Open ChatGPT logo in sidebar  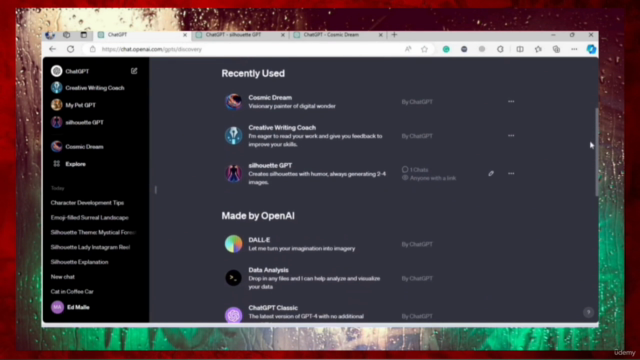(x=57, y=71)
